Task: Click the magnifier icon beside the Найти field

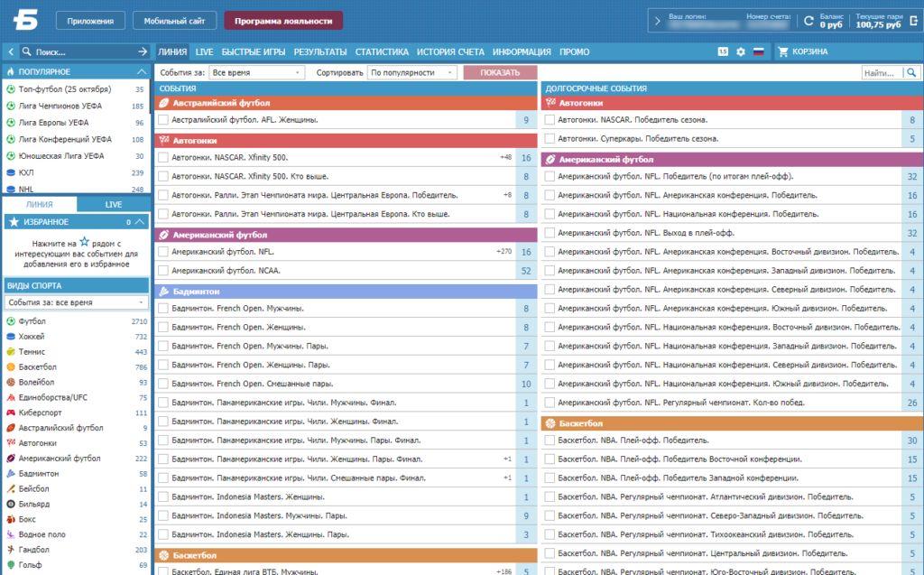Action: click(x=911, y=72)
